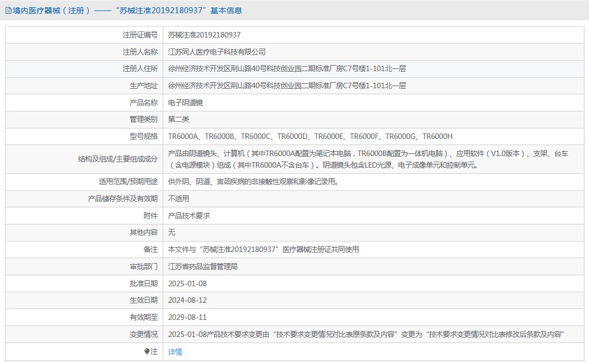Click the lightbulb icon beside 注
589x364 pixels.
(x=147, y=351)
